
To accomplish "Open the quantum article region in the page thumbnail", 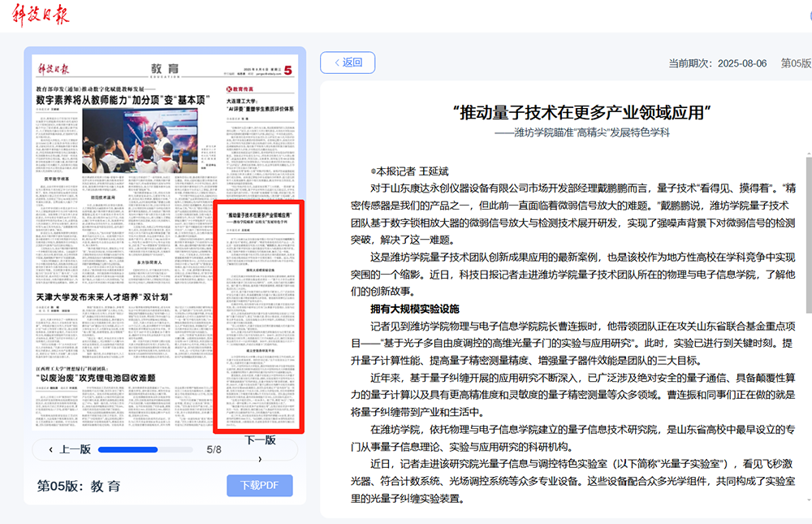I will 259,317.
